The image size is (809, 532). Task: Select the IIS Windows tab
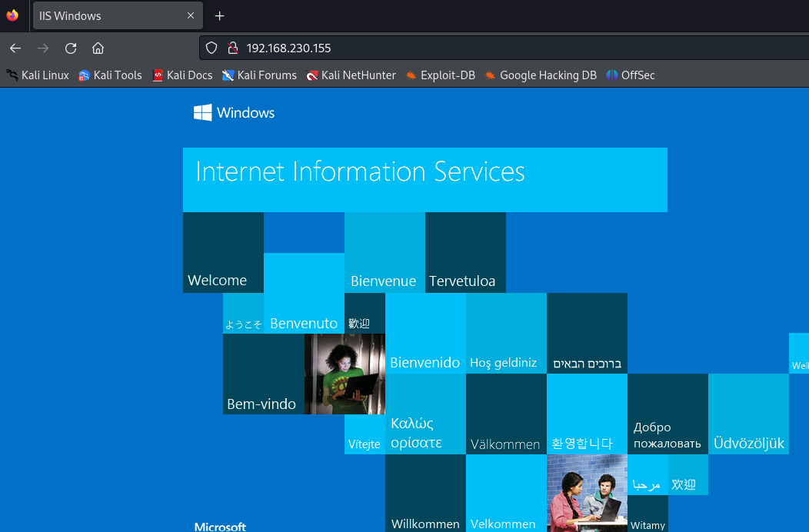118,15
